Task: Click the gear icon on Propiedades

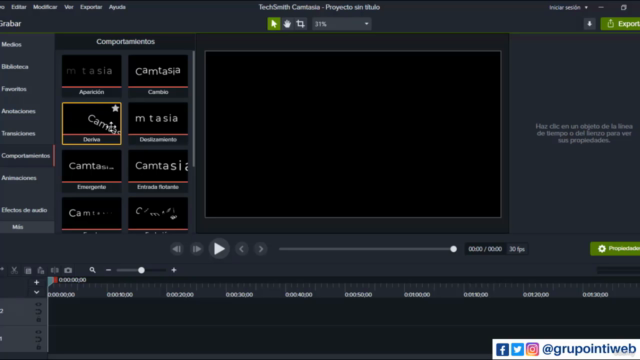Action: click(x=602, y=249)
